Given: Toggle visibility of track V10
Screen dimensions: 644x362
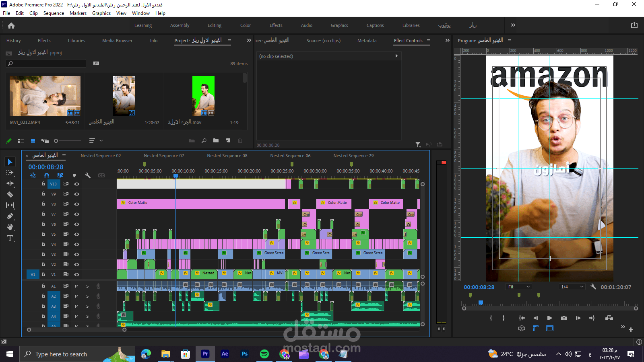Looking at the screenshot, I should pos(76,184).
